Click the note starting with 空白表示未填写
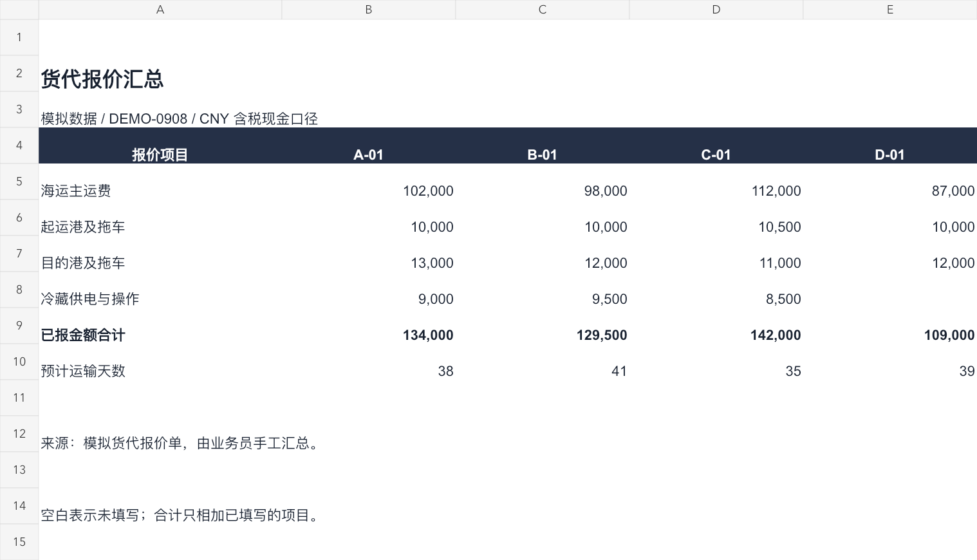This screenshot has width=977, height=560. click(180, 515)
